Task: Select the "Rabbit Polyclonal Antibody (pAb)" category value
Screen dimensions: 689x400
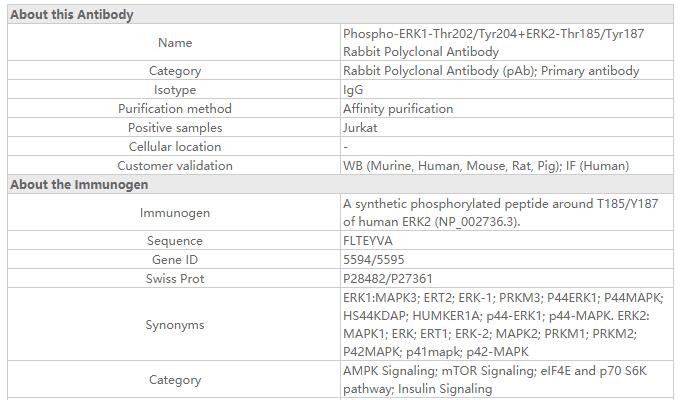Action: coord(490,71)
